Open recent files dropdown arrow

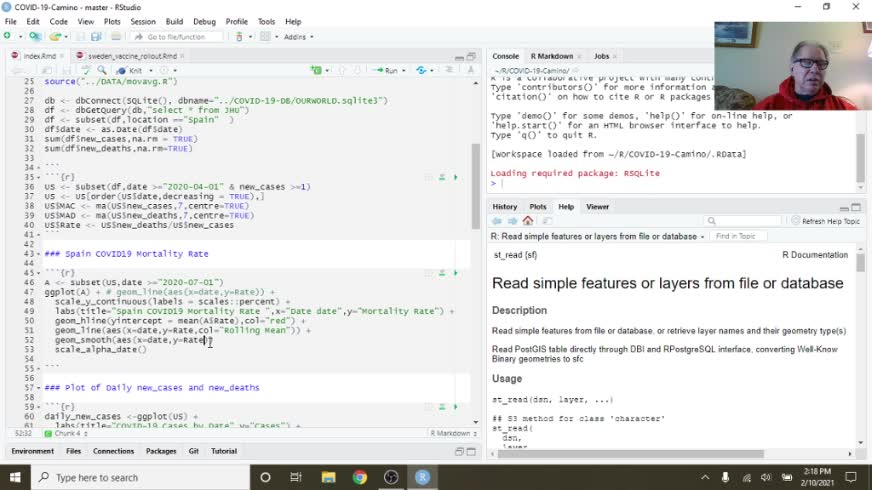click(66, 37)
